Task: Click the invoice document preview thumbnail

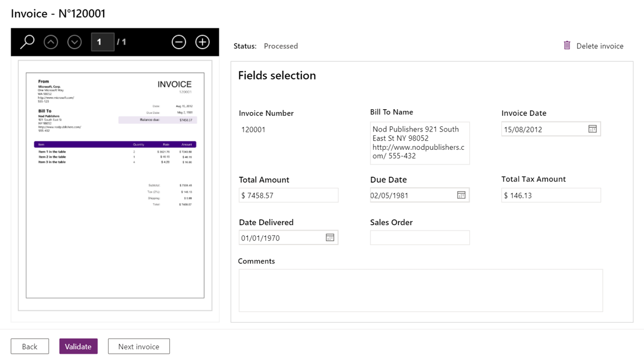Action: tap(115, 185)
